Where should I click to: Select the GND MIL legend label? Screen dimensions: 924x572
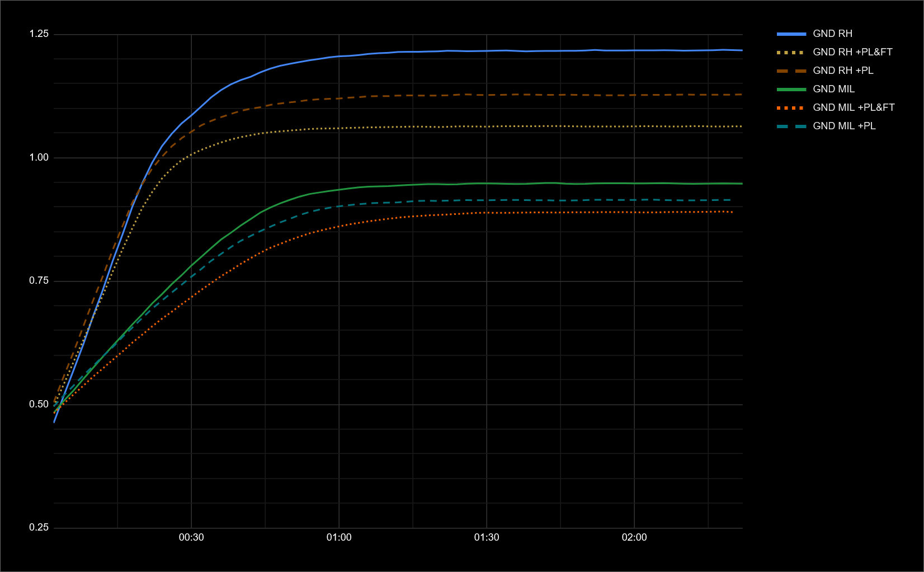tap(833, 89)
